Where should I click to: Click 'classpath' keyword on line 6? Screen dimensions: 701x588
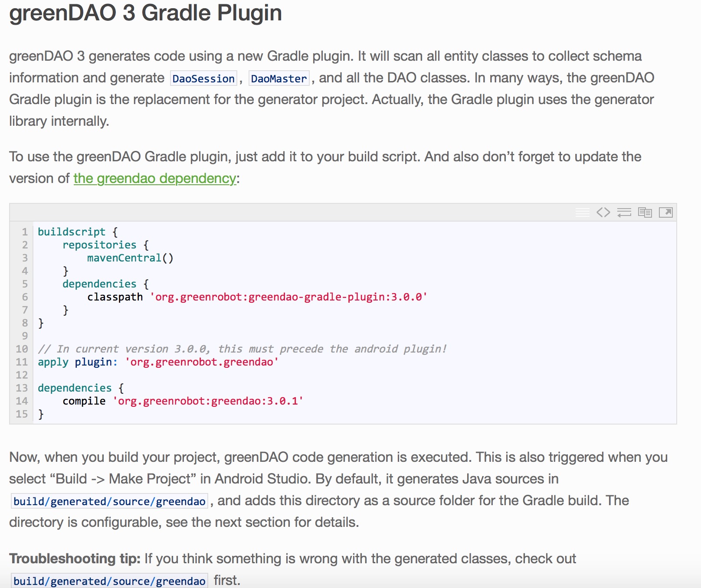pos(115,297)
